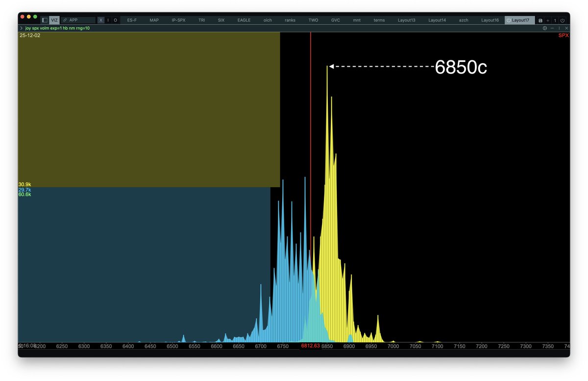Click the power icon in the toolbar
This screenshot has height=381, width=588.
click(562, 20)
